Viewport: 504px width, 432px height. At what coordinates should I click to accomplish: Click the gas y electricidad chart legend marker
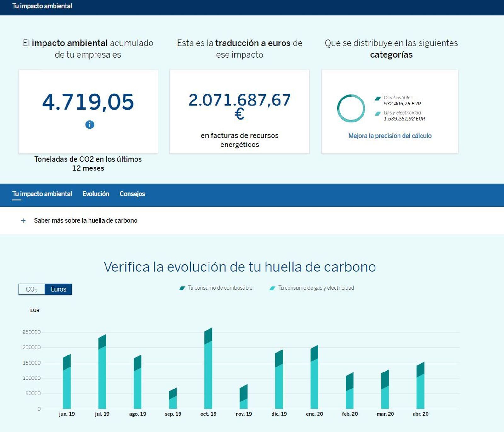272,287
